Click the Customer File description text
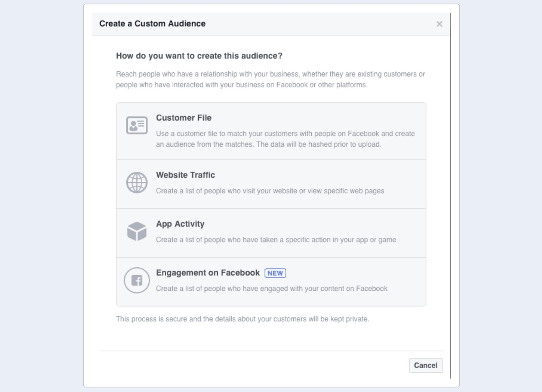The width and height of the screenshot is (542, 392). pyautogui.click(x=285, y=139)
